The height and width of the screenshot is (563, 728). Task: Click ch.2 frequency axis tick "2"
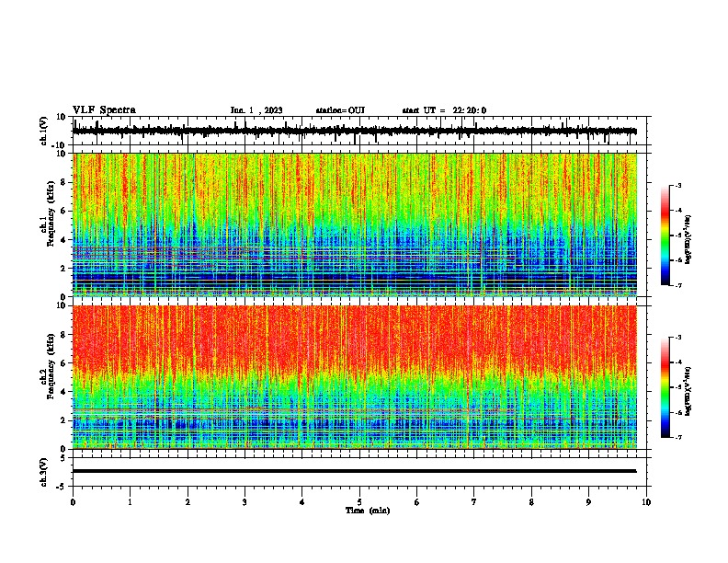(63, 420)
